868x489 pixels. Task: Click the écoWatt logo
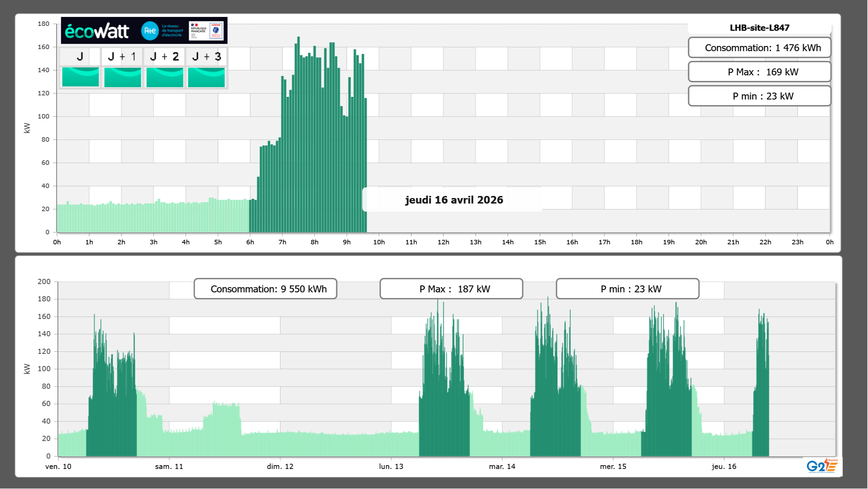click(97, 31)
